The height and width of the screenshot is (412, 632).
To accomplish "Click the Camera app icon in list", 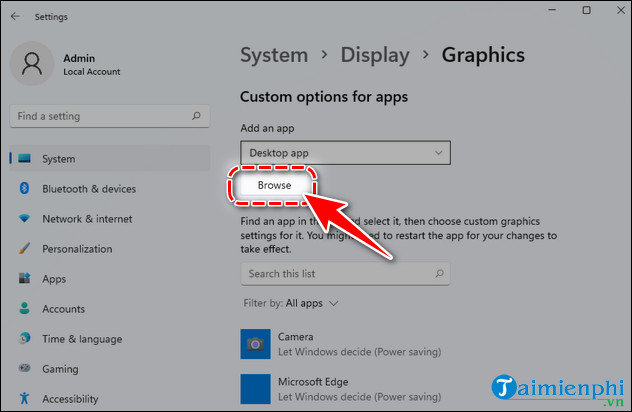I will coord(255,344).
